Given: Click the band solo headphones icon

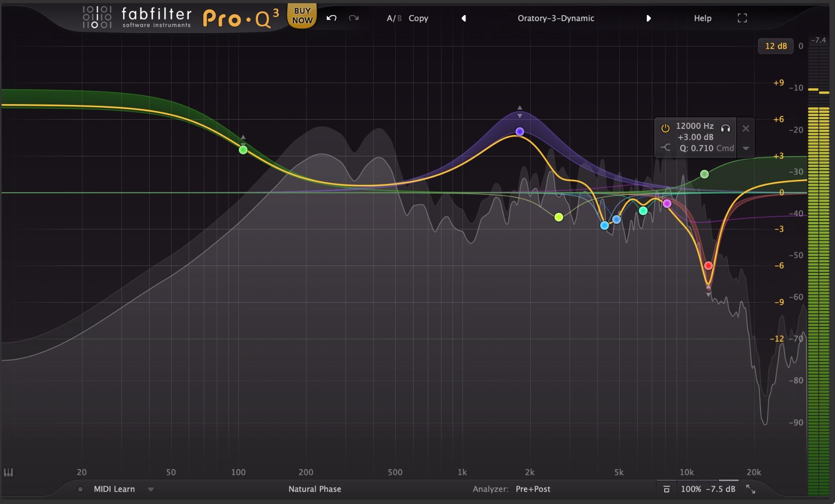Looking at the screenshot, I should [x=725, y=128].
